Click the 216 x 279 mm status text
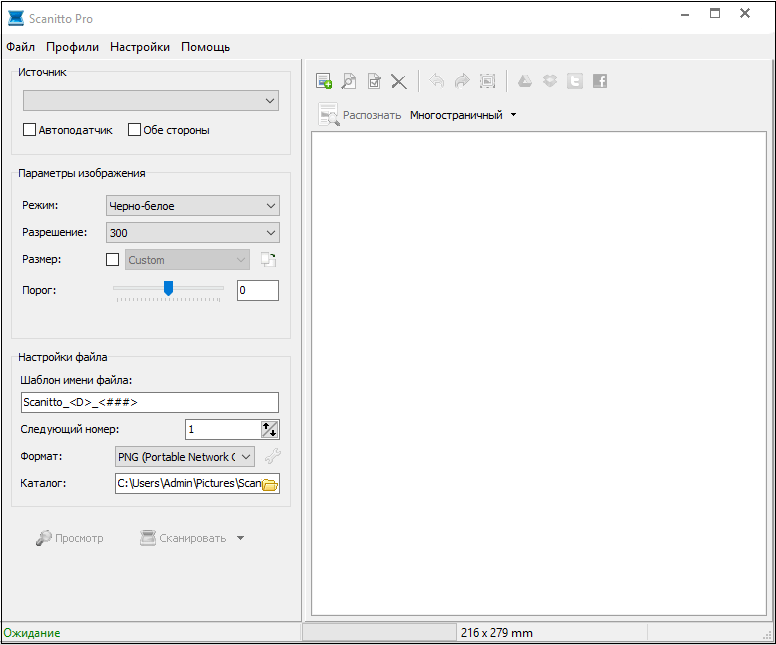 point(496,633)
